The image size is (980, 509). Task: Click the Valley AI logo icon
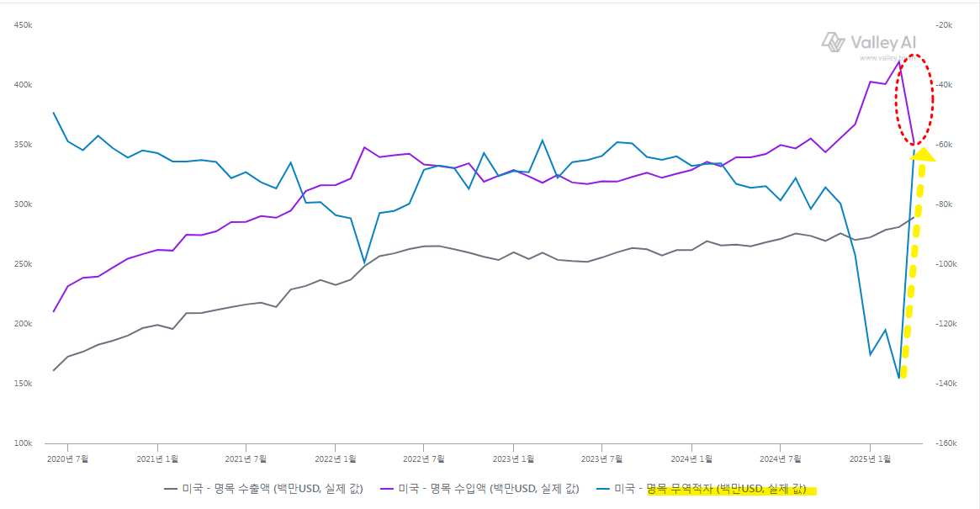(833, 41)
